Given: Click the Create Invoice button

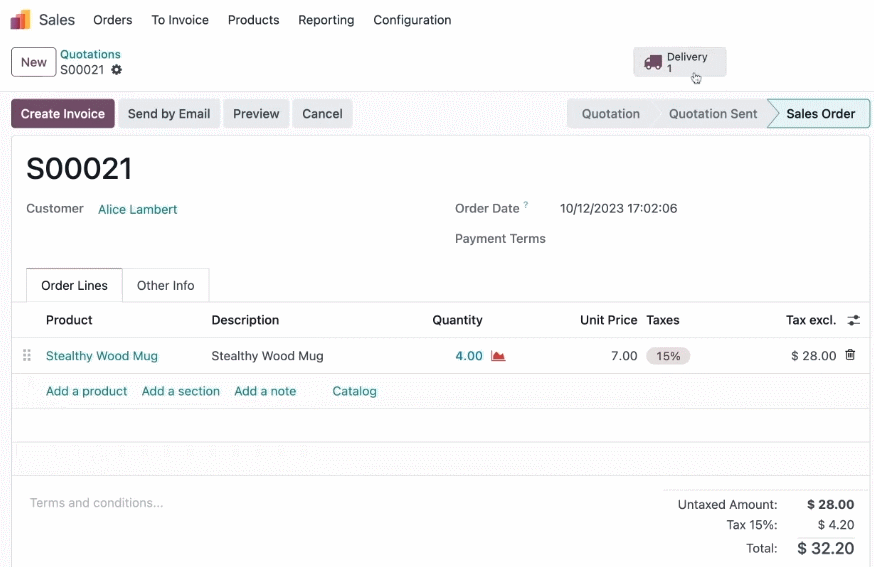Looking at the screenshot, I should [63, 114].
